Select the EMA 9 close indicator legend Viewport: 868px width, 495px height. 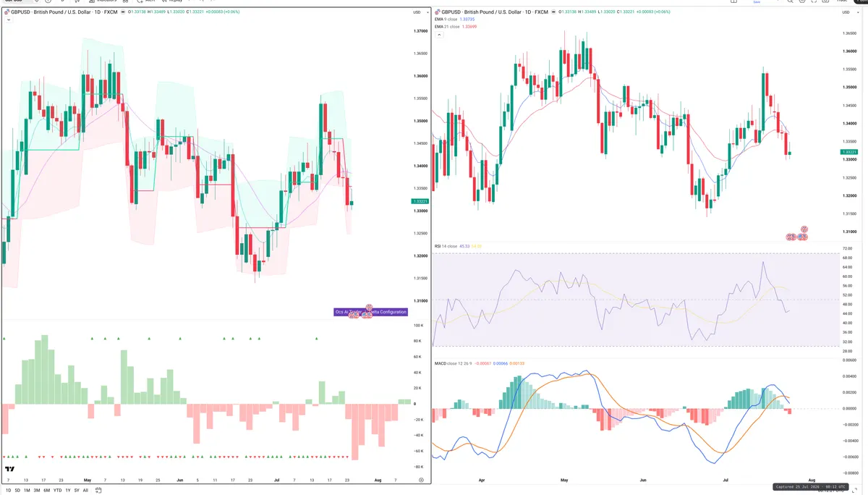456,20
